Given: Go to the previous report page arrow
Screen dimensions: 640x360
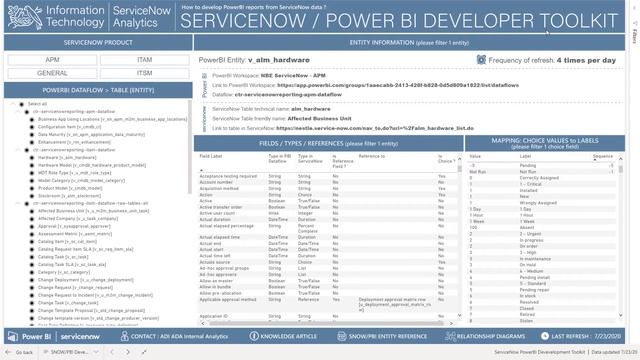Looking at the screenshot, I should coord(112,352).
